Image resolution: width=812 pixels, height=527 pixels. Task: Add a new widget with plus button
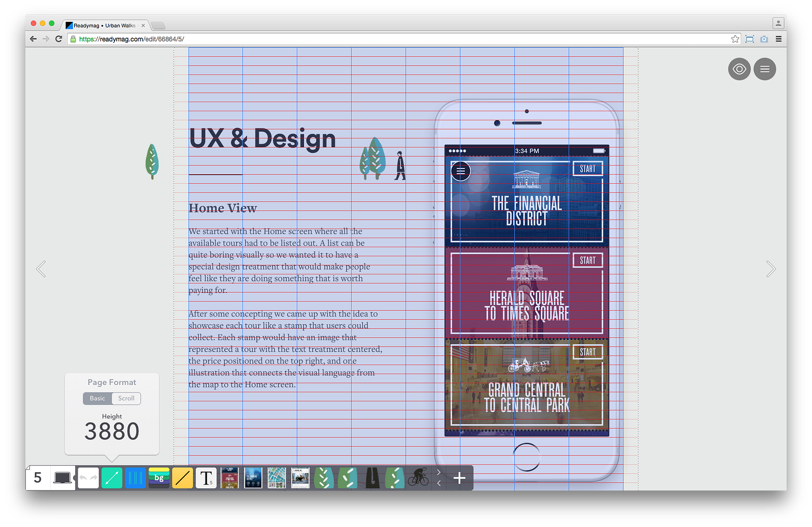point(459,478)
